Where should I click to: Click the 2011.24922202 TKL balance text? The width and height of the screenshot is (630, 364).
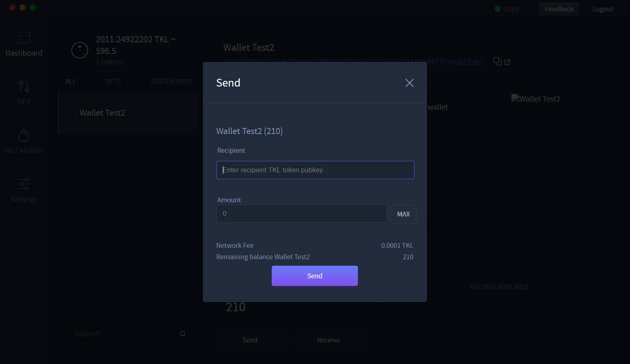[x=136, y=39]
